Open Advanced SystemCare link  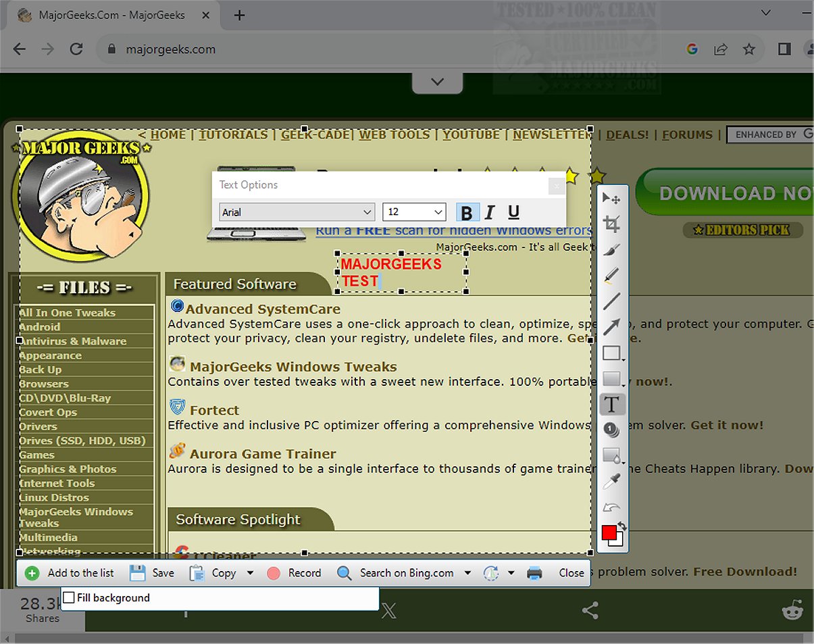(x=263, y=309)
